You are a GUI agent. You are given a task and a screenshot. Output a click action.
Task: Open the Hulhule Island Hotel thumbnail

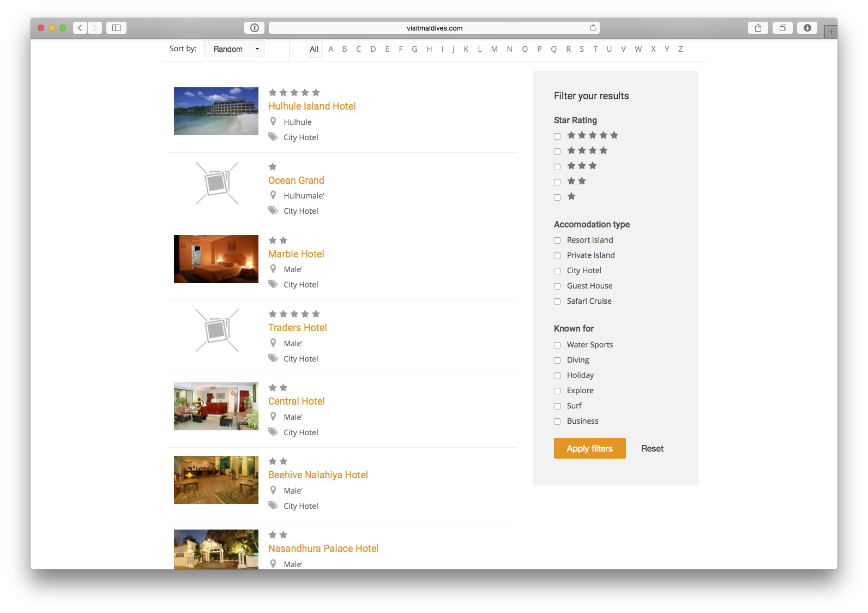(216, 111)
